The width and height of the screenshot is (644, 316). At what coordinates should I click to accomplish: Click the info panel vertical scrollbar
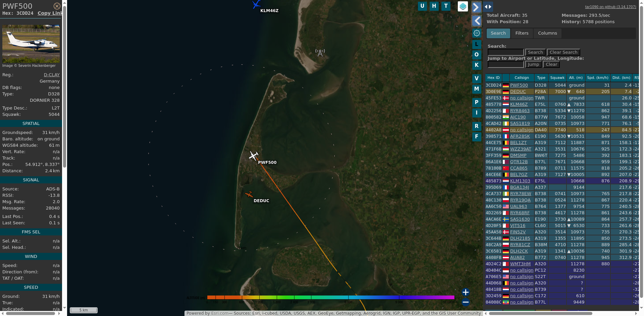click(64, 87)
